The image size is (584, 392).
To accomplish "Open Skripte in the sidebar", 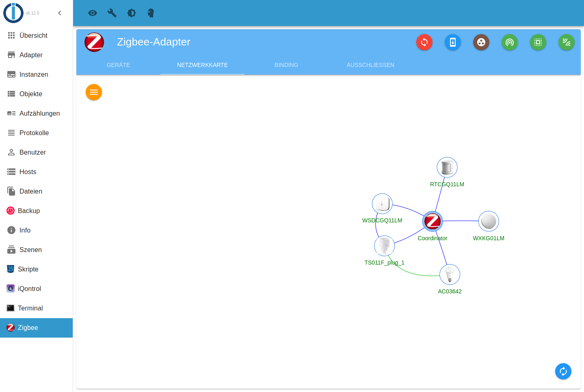I will (37, 269).
